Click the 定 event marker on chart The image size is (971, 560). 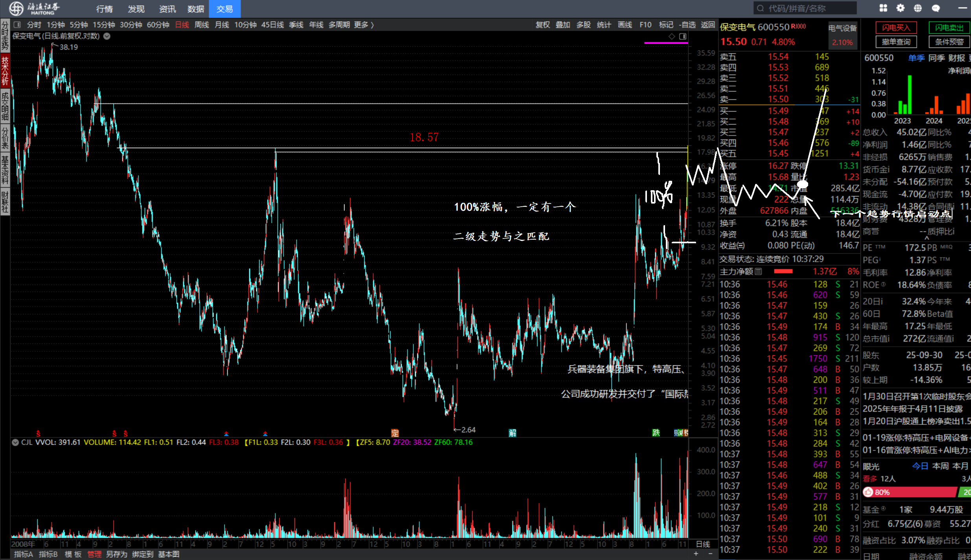coord(395,433)
